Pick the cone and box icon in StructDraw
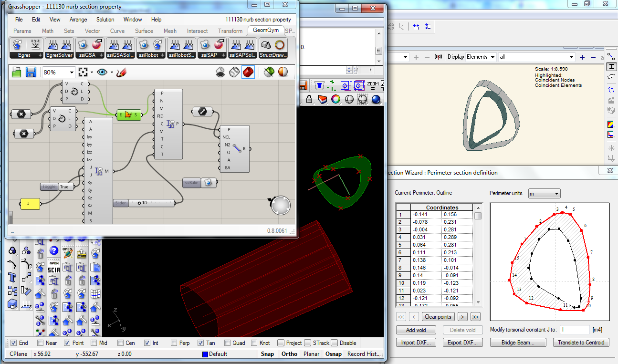The width and height of the screenshot is (618, 364). point(267,44)
